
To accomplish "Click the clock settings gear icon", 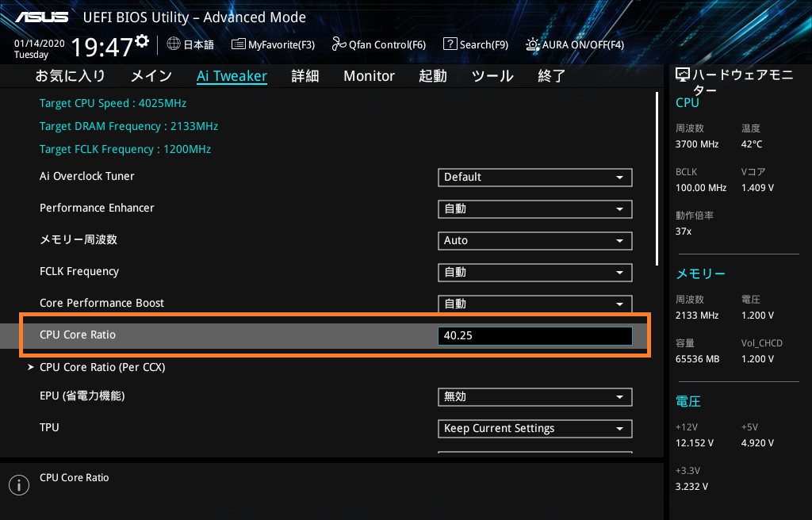I will 142,41.
